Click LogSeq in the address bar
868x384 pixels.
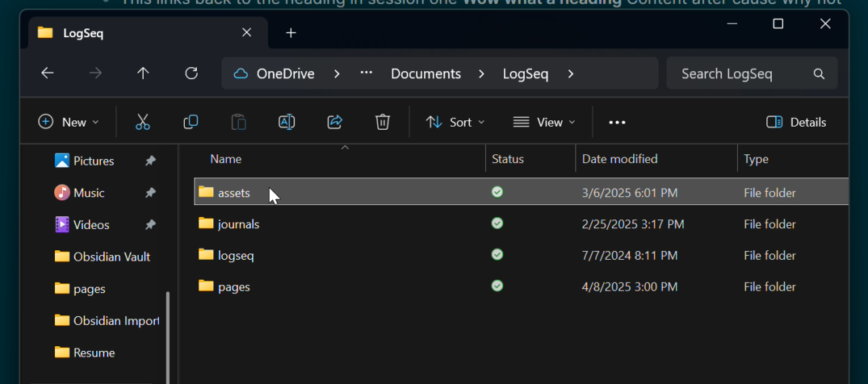click(526, 73)
